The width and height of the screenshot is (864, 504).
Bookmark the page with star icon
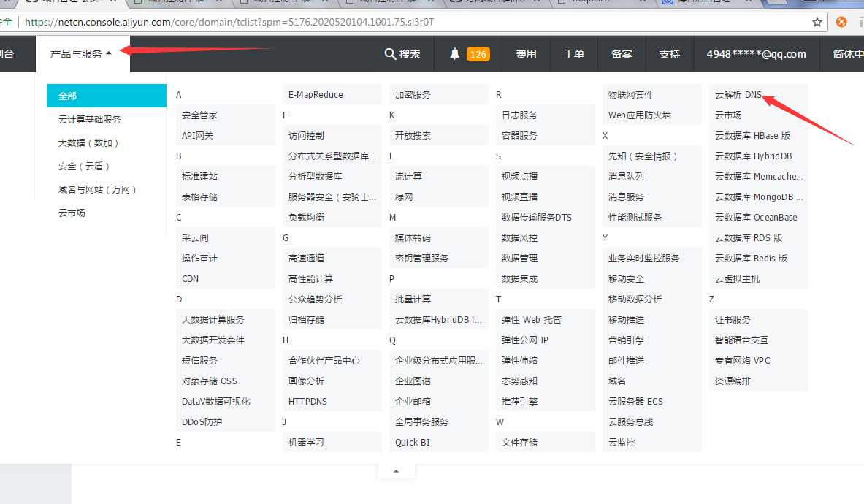(817, 22)
